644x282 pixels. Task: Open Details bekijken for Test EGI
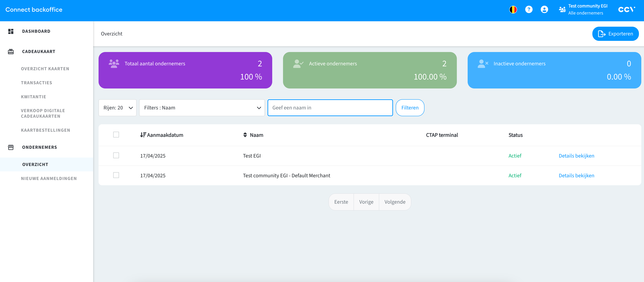pyautogui.click(x=576, y=156)
